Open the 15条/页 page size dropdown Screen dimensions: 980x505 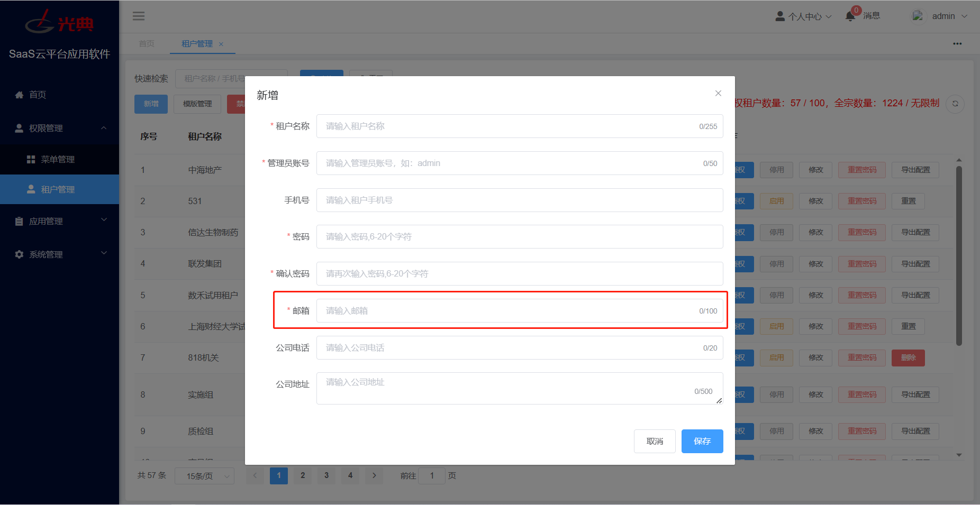pyautogui.click(x=204, y=476)
